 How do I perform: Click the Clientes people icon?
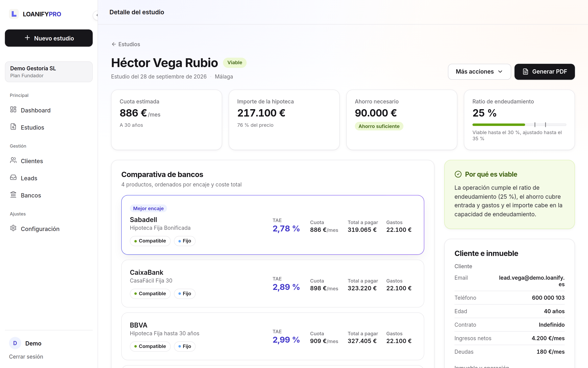coord(13,160)
